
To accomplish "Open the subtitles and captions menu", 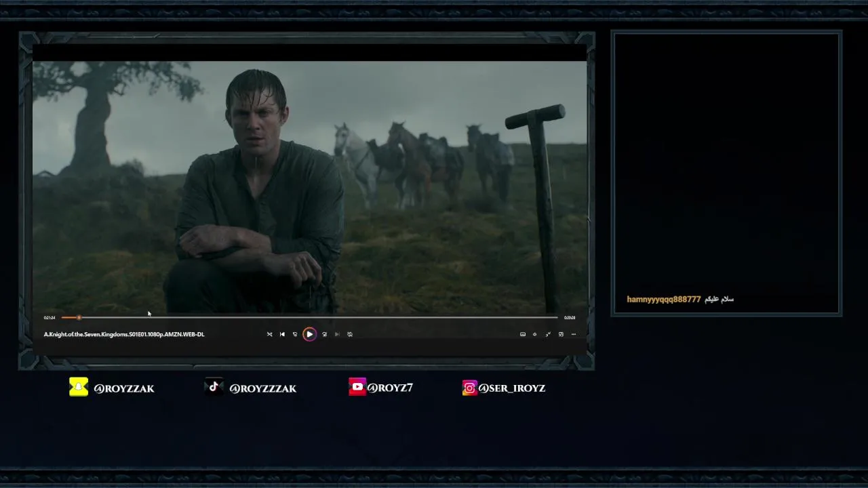I will (522, 334).
